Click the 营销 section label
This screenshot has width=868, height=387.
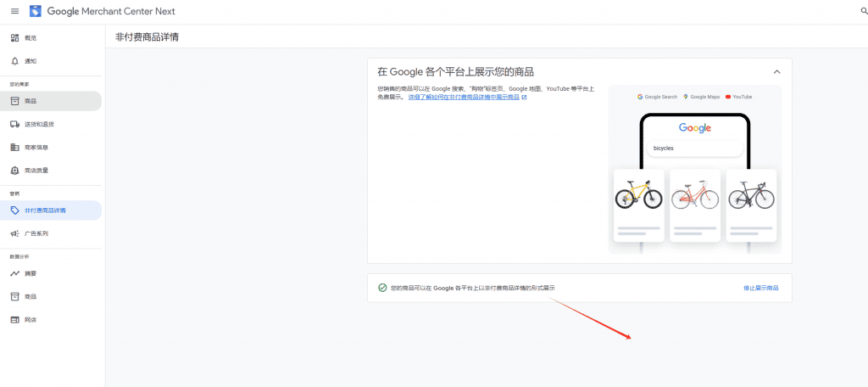[14, 193]
